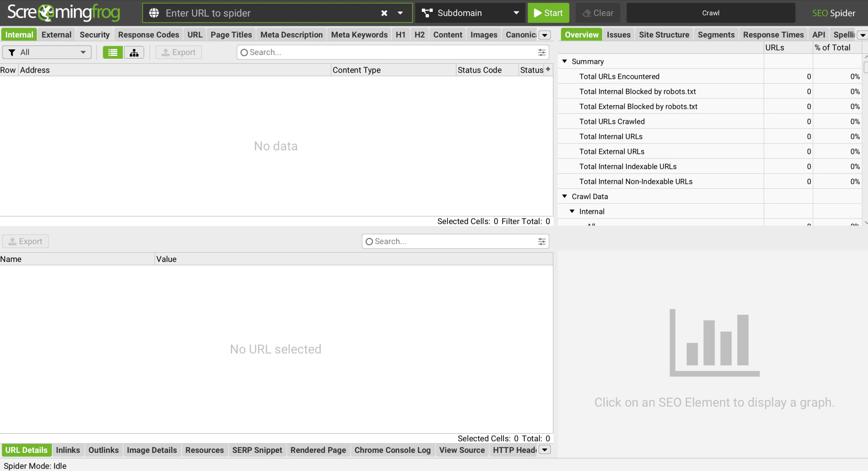Select Total Internal Indexable URLs row

point(709,166)
